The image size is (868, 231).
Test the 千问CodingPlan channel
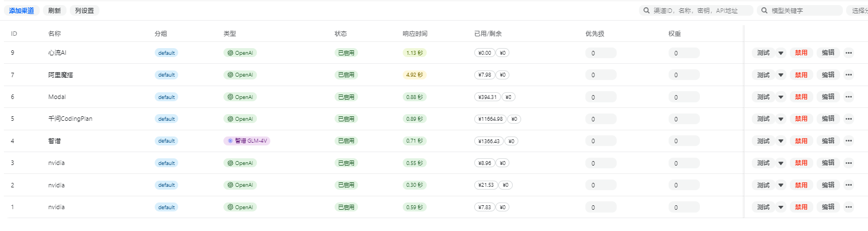(x=763, y=119)
